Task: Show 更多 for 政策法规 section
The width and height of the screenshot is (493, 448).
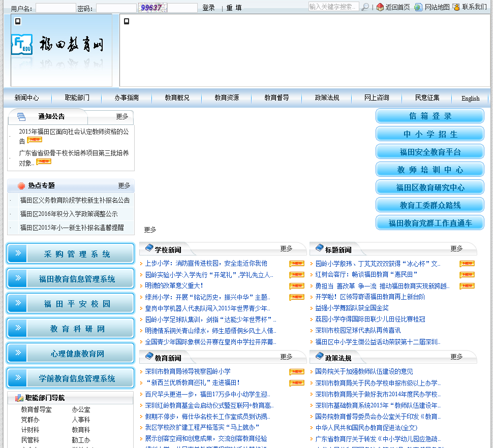Action: point(456,357)
